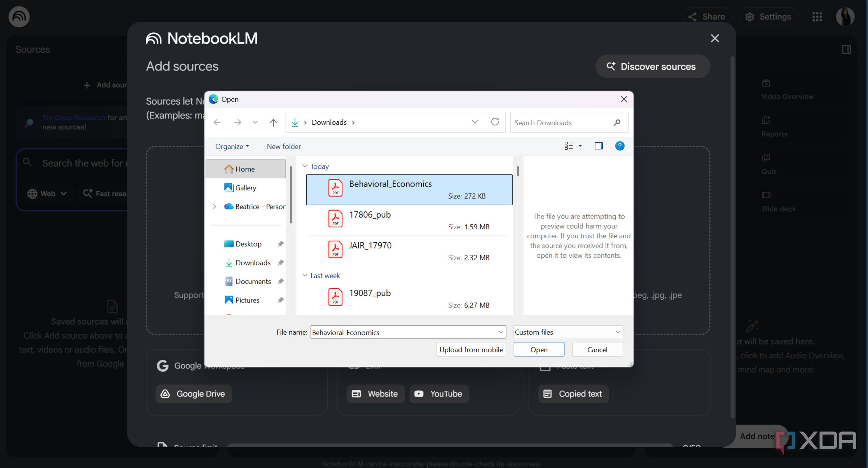868x468 pixels.
Task: Click the forward navigation arrow
Action: (237, 122)
